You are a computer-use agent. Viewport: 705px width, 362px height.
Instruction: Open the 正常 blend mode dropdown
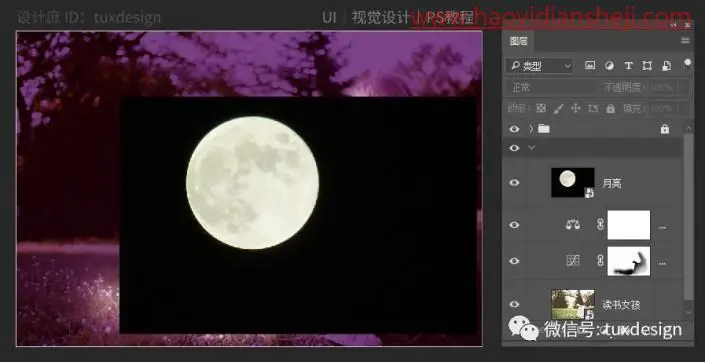click(551, 87)
